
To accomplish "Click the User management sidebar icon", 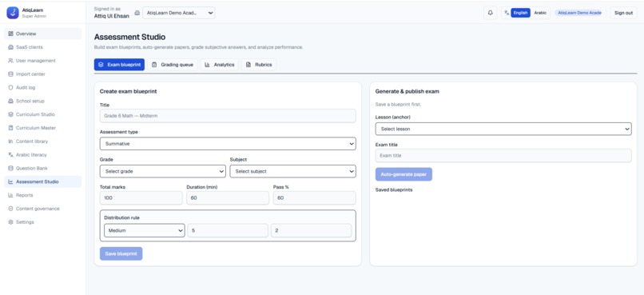I will pyautogui.click(x=10, y=61).
